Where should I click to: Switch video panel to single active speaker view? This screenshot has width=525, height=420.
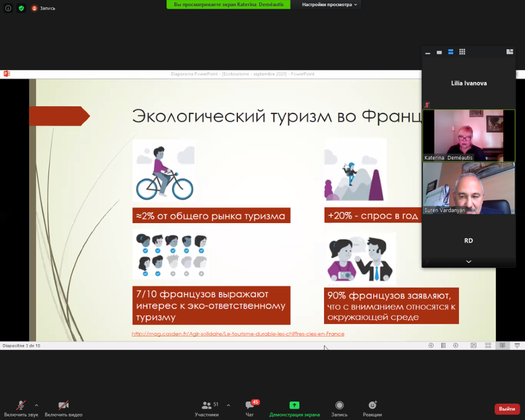[x=439, y=52]
